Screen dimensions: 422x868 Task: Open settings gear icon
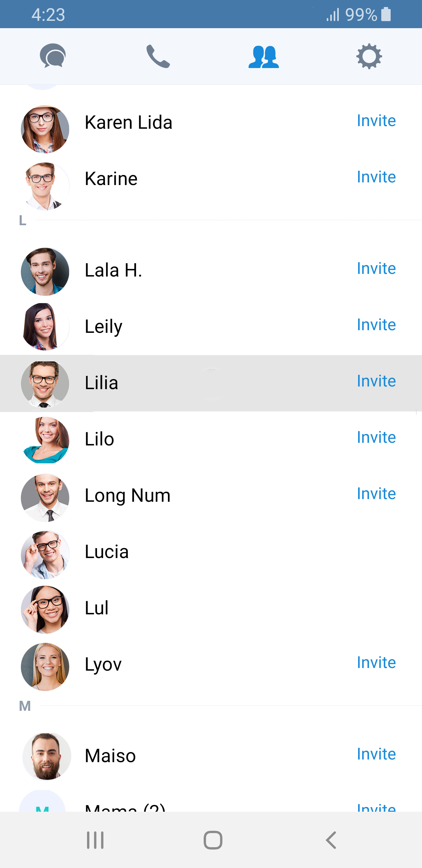pos(369,56)
